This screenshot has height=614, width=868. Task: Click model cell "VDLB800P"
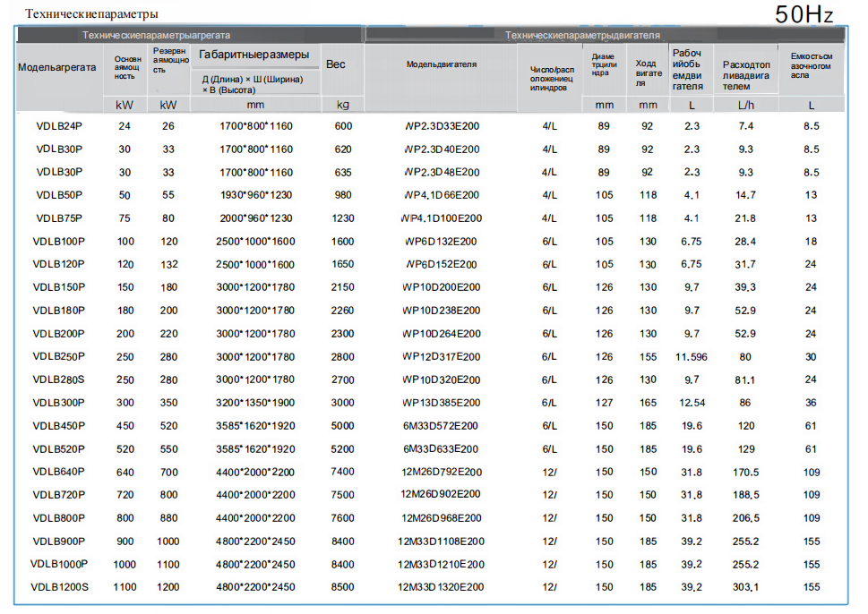tap(59, 518)
